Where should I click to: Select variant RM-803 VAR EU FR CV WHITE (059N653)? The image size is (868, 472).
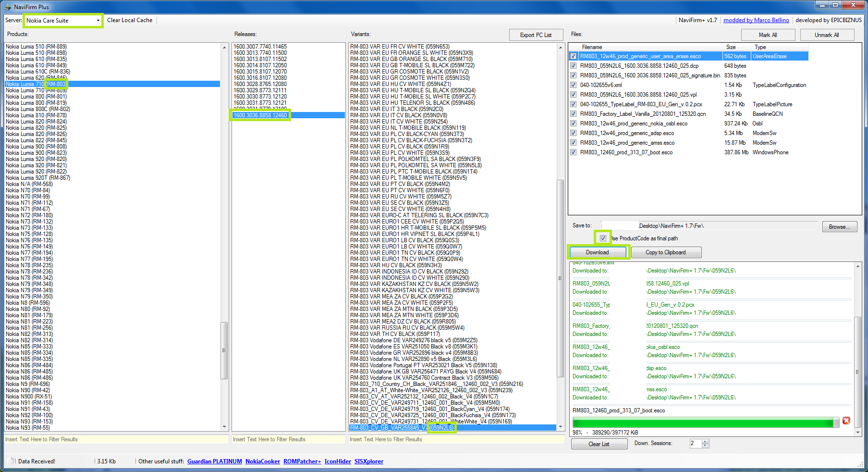[x=400, y=47]
